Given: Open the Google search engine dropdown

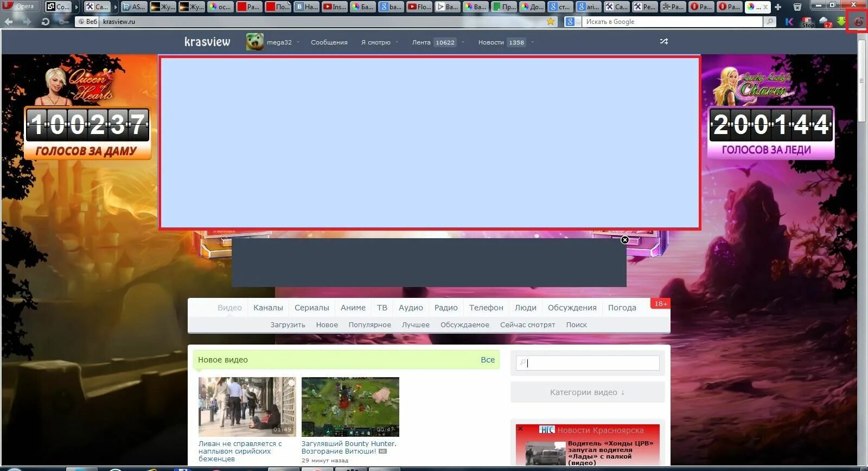Looking at the screenshot, I should coord(573,22).
